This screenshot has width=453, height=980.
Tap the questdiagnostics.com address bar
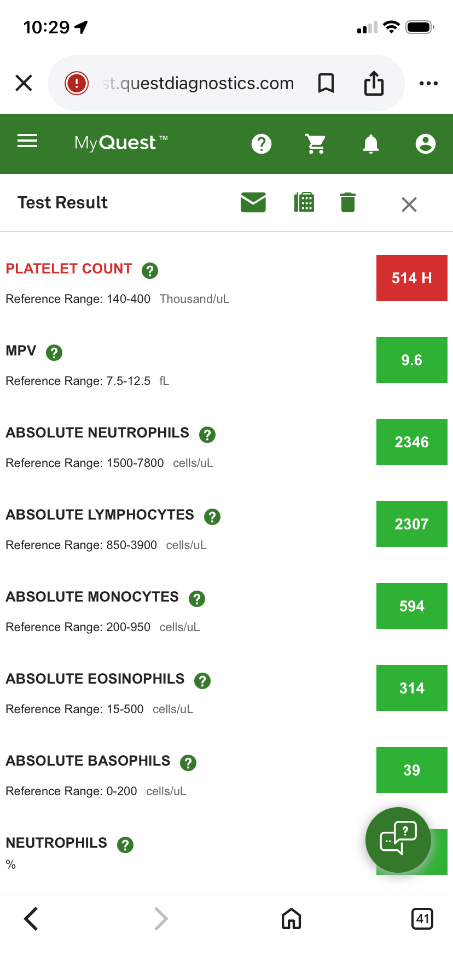[198, 83]
